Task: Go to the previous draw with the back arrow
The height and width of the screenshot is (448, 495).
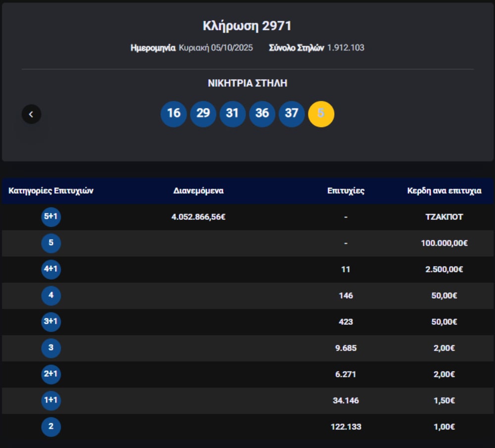Action: click(x=31, y=114)
